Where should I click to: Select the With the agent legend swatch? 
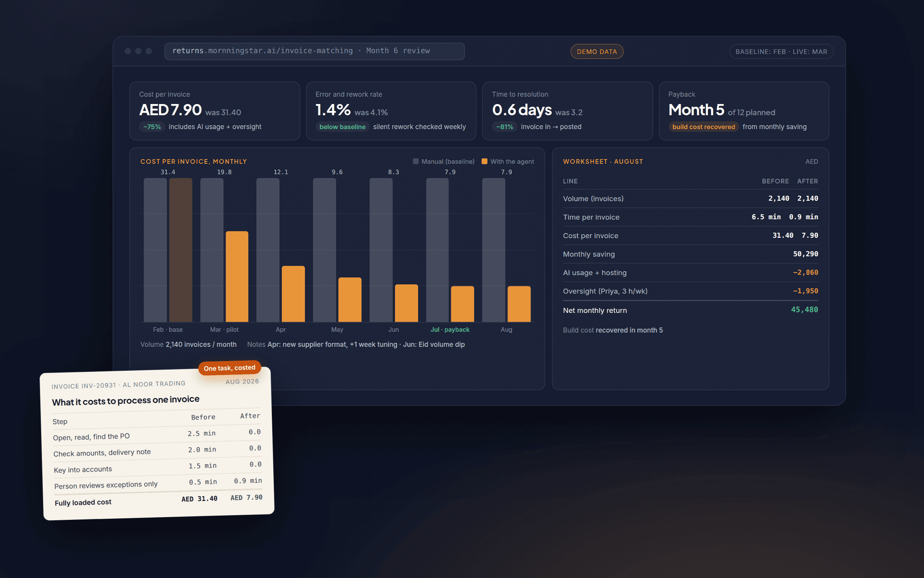tap(484, 161)
